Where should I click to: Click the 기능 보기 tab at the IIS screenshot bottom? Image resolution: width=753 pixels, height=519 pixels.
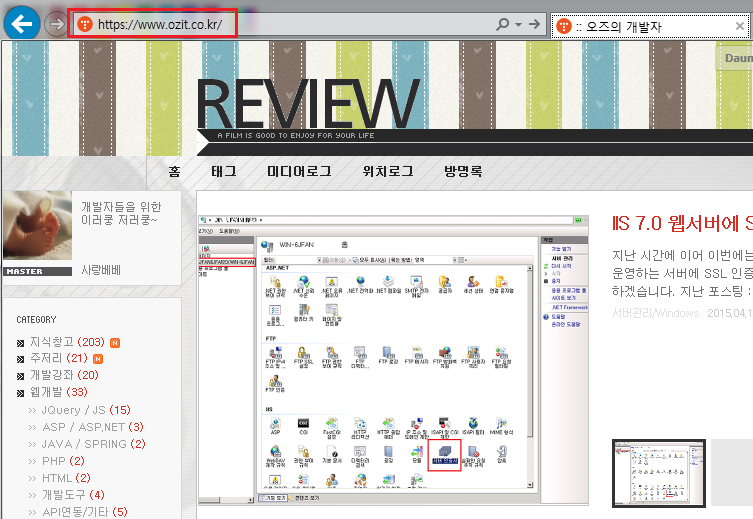273,498
